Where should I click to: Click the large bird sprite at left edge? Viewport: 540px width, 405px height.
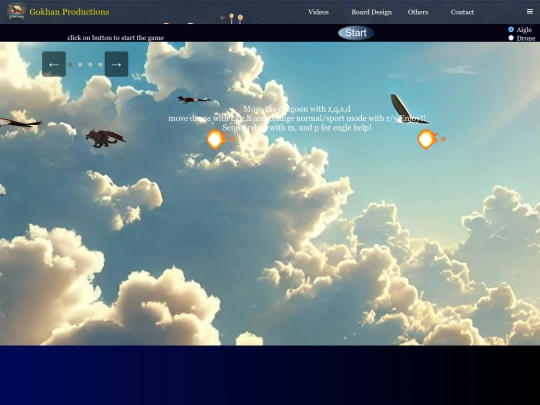(x=20, y=123)
